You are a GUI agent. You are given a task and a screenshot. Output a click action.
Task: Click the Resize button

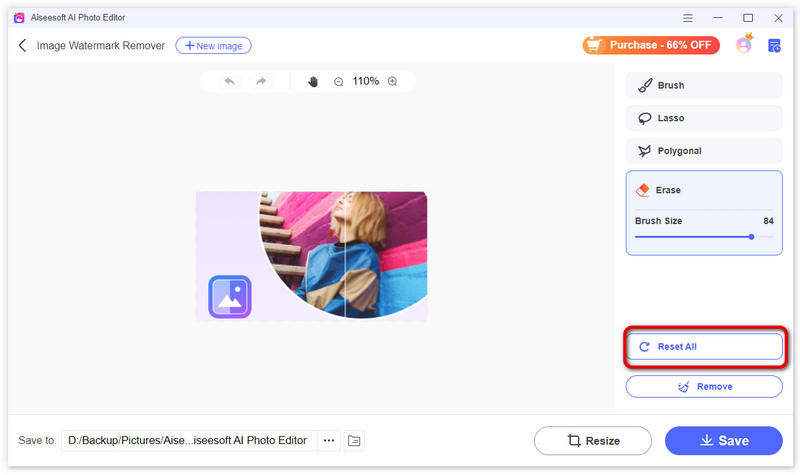click(x=593, y=440)
